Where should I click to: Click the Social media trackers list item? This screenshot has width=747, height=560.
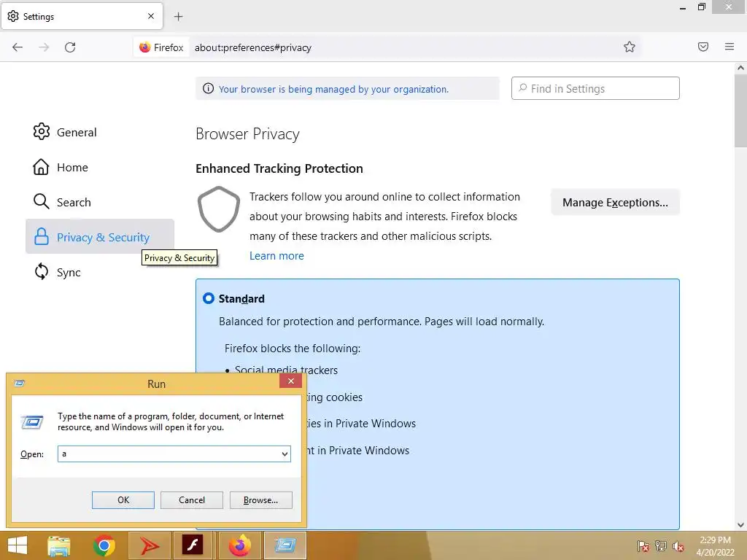[x=286, y=370]
